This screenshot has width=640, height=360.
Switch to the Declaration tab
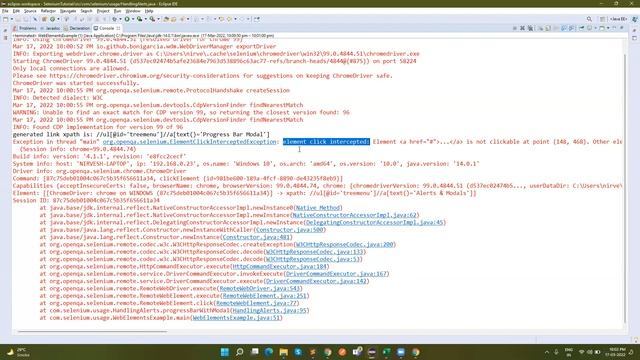pyautogui.click(x=77, y=28)
